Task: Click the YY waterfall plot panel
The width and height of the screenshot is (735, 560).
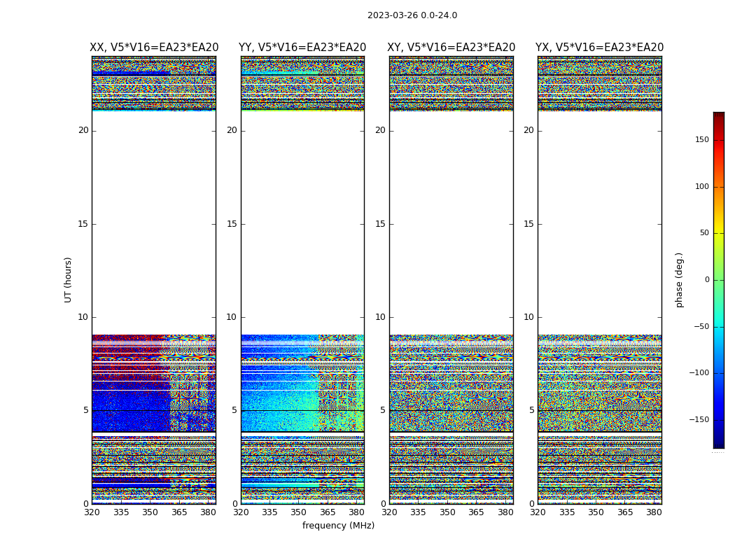Action: [x=302, y=280]
